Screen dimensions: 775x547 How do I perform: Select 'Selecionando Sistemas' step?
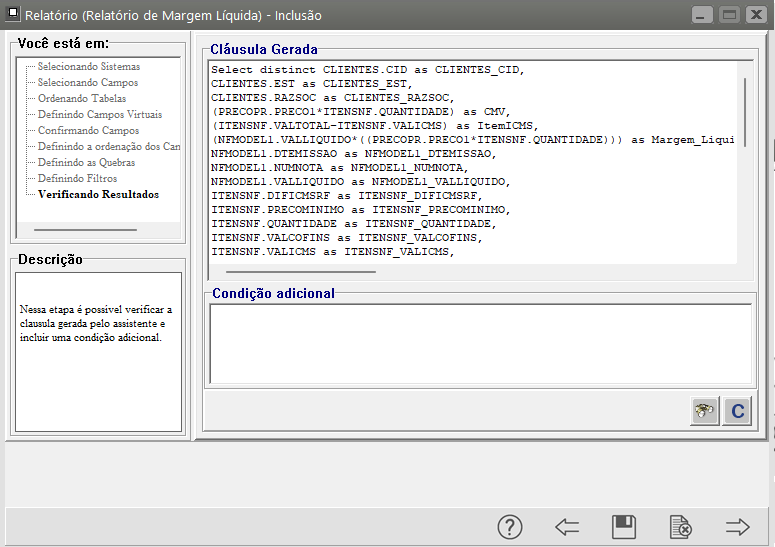[x=89, y=67]
